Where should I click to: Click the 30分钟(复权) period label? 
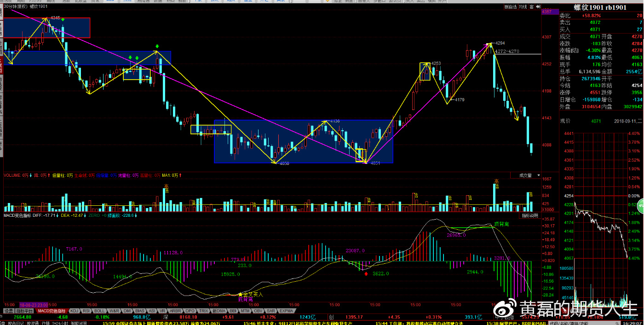15,7
